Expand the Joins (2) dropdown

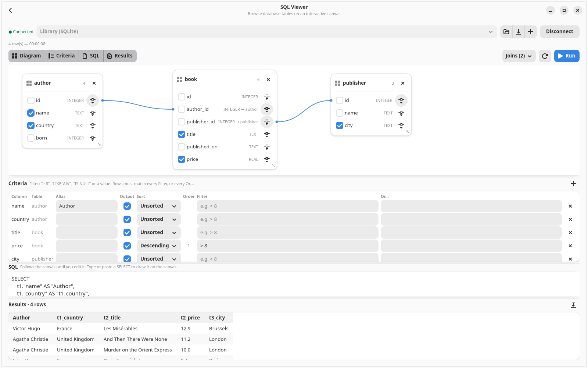click(519, 56)
